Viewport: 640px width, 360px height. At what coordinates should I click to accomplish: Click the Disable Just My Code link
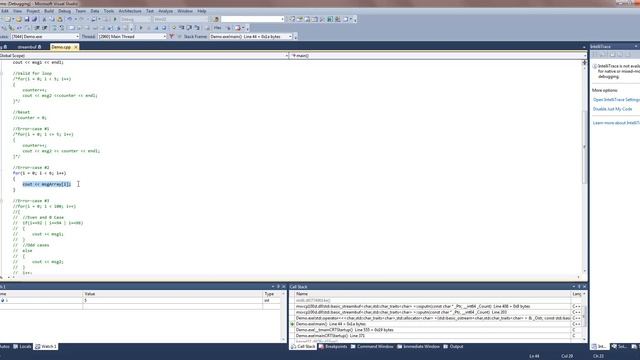tap(612, 109)
